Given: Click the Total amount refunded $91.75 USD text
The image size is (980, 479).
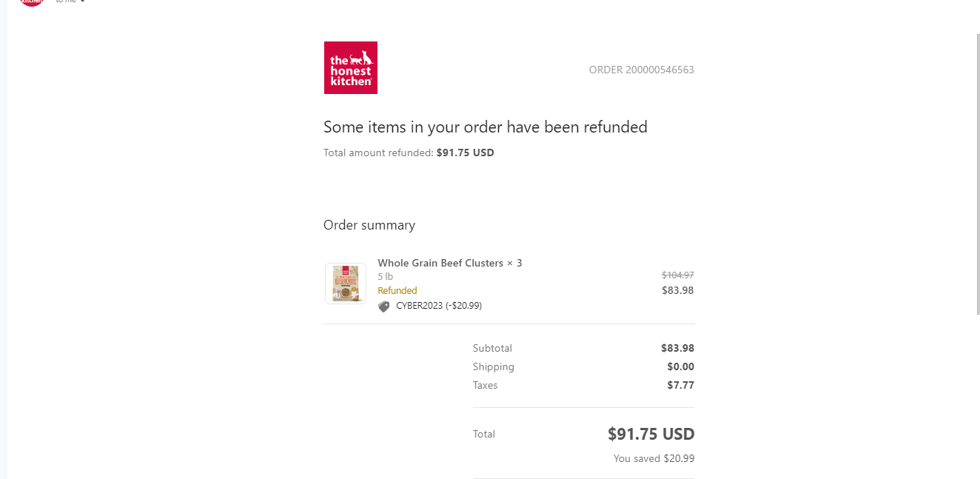Looking at the screenshot, I should [409, 153].
